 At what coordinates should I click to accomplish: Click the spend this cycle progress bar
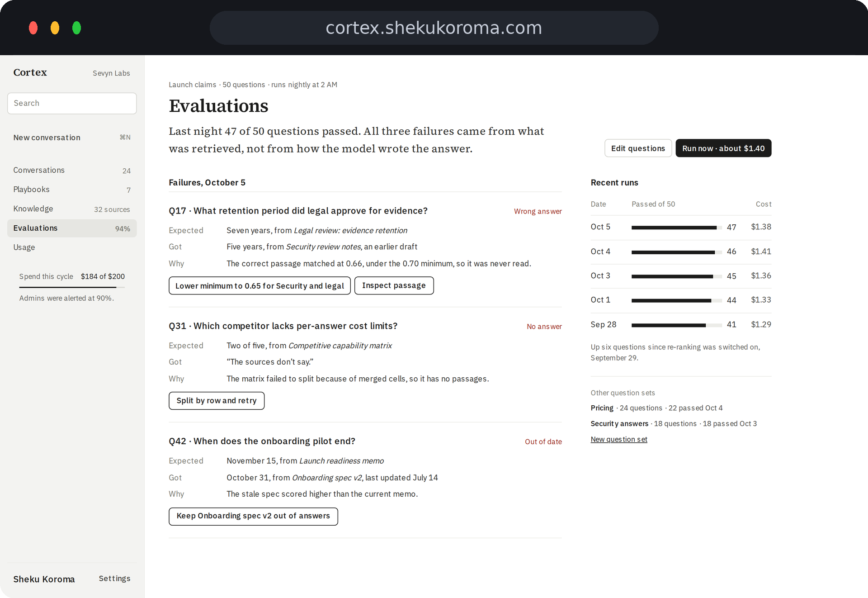pyautogui.click(x=72, y=287)
